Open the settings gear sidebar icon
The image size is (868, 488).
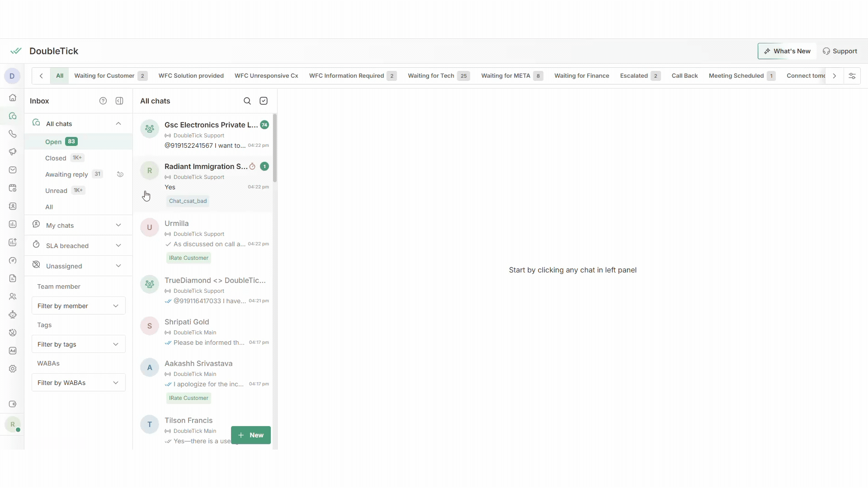[13, 369]
